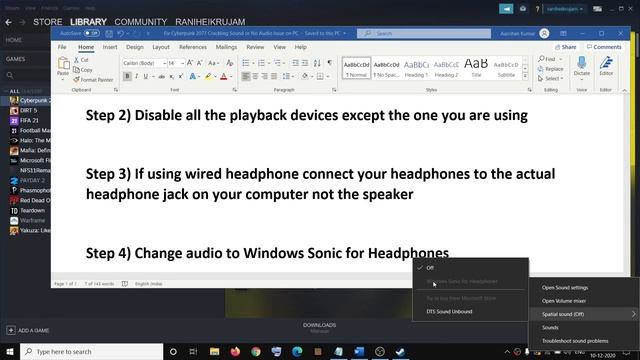
Task: Cut selected content
Action: click(81, 60)
